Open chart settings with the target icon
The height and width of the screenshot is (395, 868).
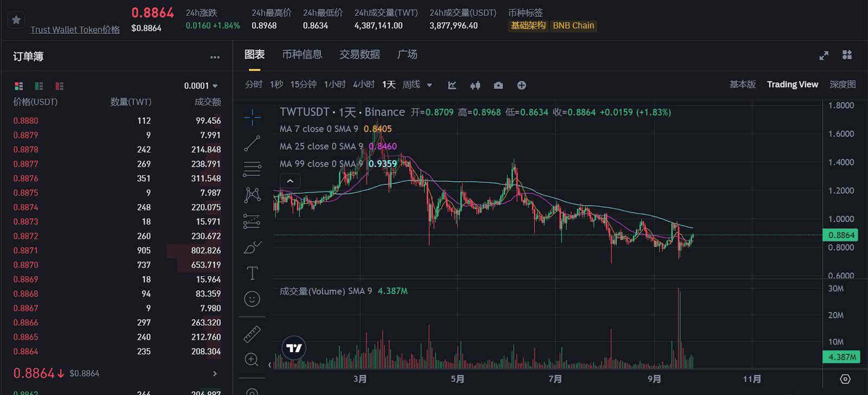[x=845, y=379]
